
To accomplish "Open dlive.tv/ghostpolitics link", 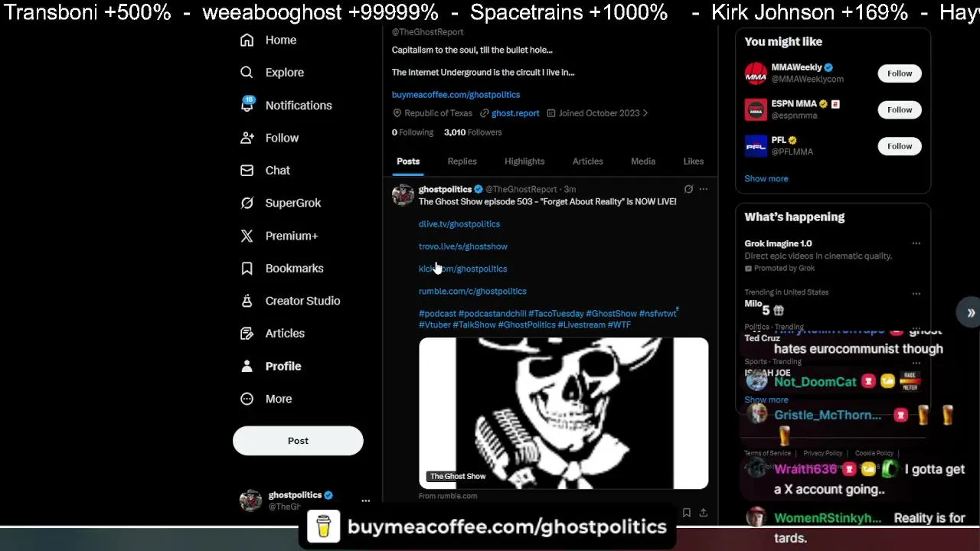I will point(459,224).
